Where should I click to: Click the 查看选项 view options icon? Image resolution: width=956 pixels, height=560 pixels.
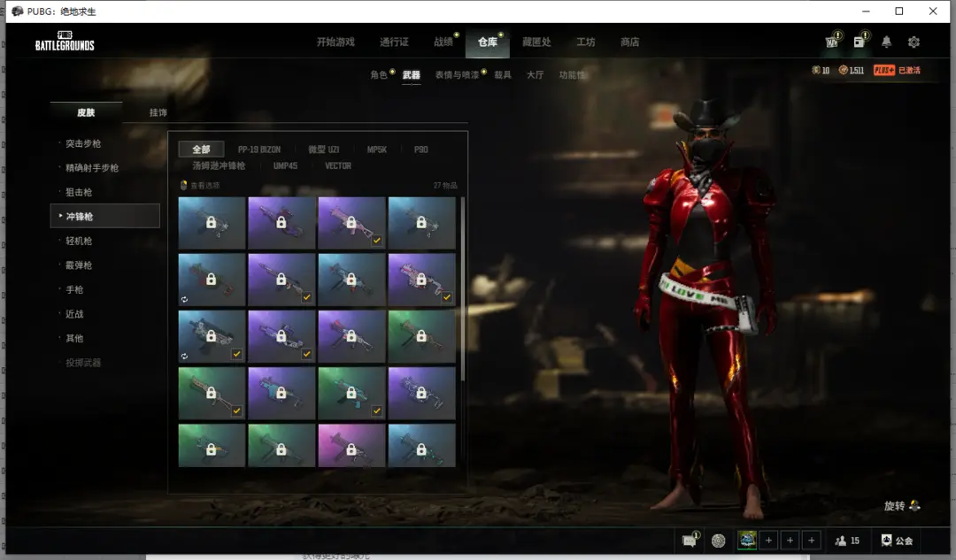(x=183, y=185)
